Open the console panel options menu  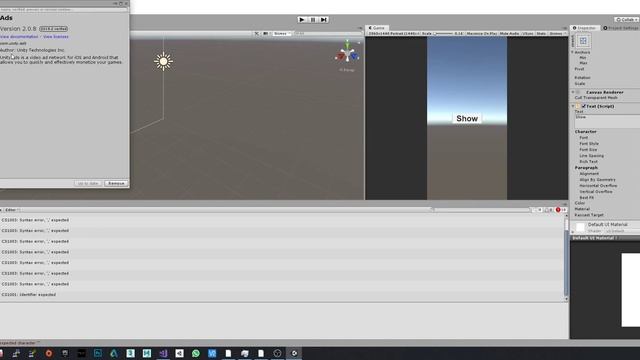click(565, 204)
